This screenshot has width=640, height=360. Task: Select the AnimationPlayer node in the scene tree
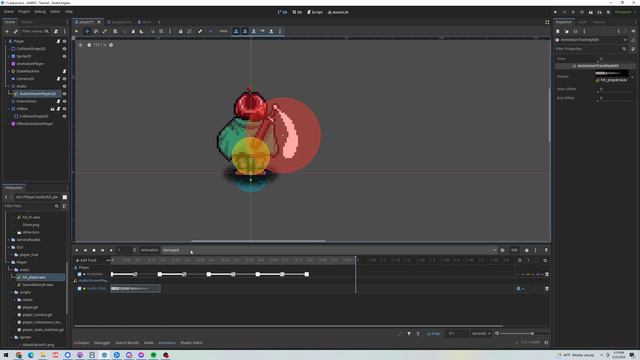30,64
